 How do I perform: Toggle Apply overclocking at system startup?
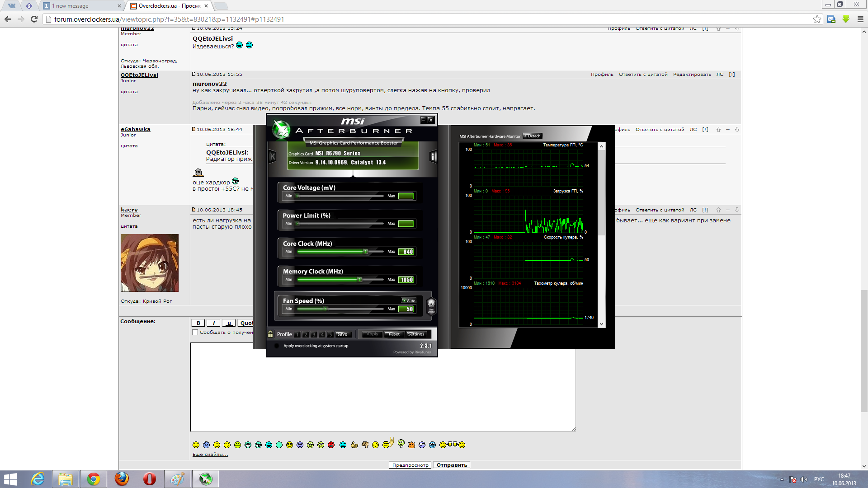tap(277, 346)
